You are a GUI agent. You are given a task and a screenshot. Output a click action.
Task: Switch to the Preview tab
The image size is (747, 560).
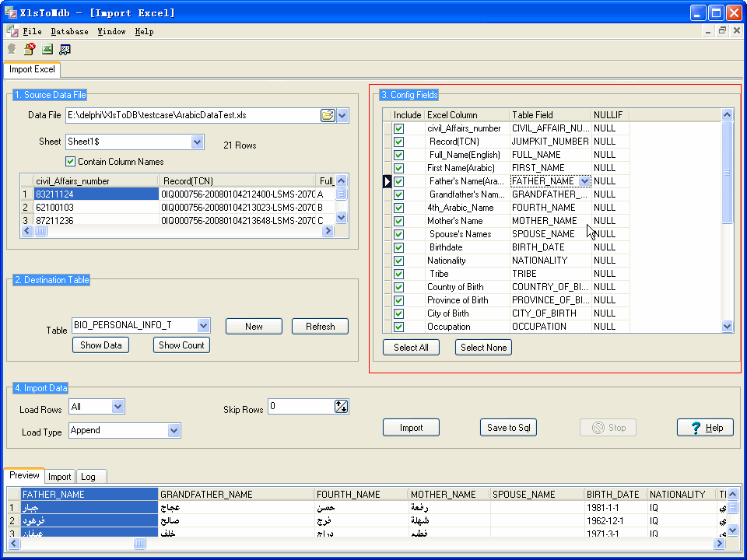pyautogui.click(x=24, y=475)
